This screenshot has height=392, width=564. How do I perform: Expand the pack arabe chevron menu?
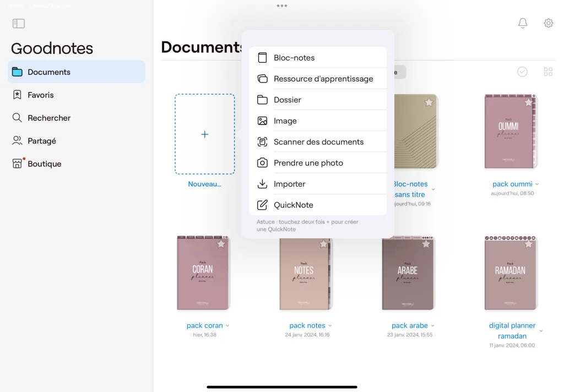(432, 326)
